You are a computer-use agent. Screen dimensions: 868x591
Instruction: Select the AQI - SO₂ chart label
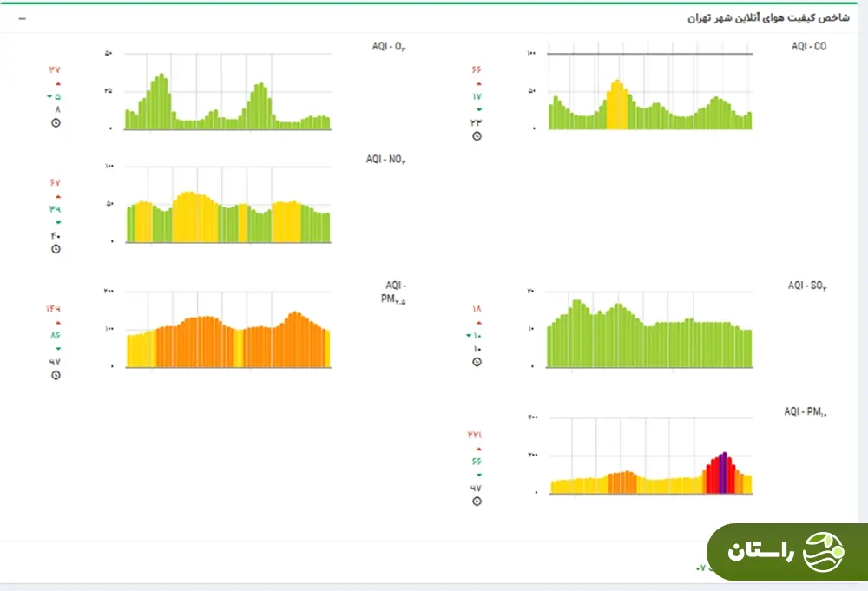(807, 286)
